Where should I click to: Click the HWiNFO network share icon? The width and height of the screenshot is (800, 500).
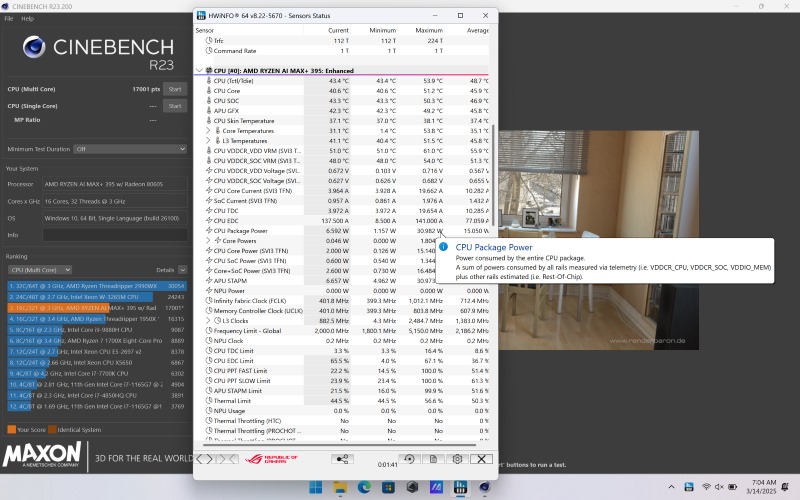click(342, 459)
